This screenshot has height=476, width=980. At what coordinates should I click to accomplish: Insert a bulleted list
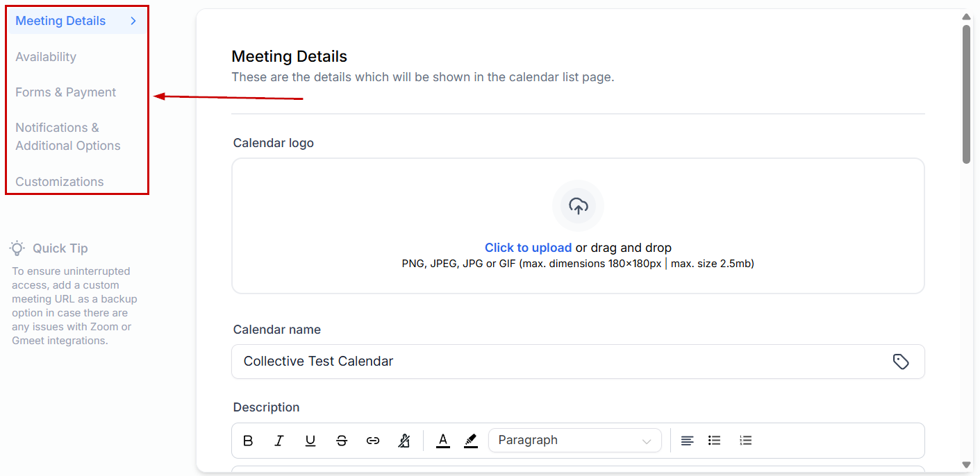coord(714,441)
